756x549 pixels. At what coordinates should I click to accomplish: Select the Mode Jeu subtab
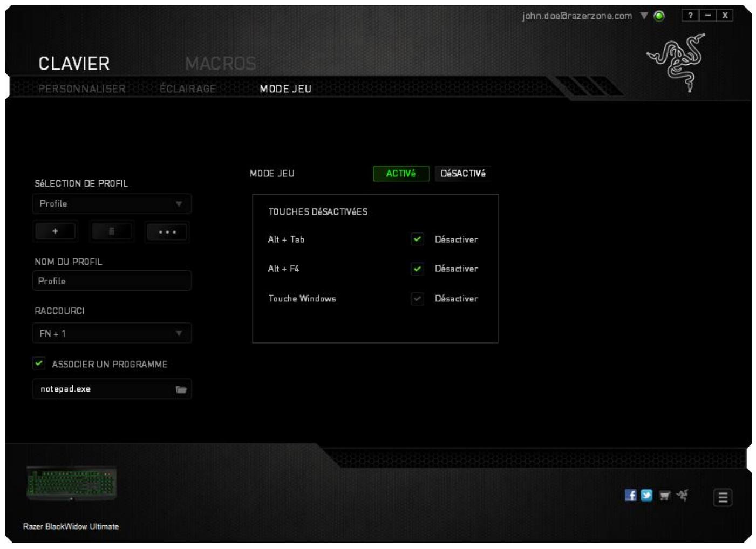click(x=285, y=89)
